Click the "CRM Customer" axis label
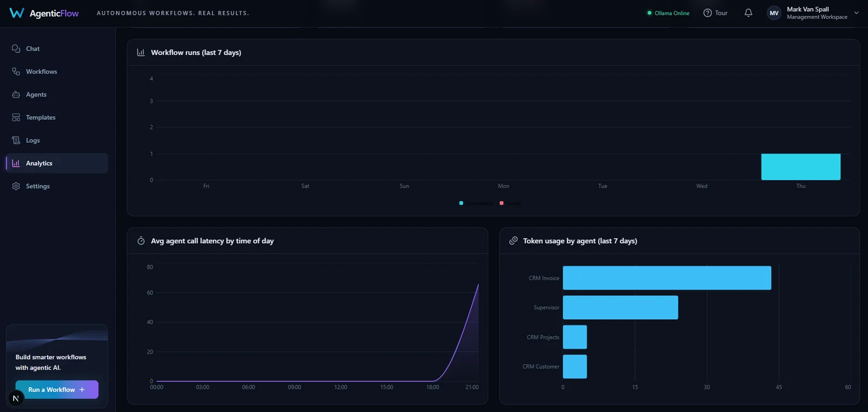Image resolution: width=868 pixels, height=412 pixels. [x=540, y=366]
